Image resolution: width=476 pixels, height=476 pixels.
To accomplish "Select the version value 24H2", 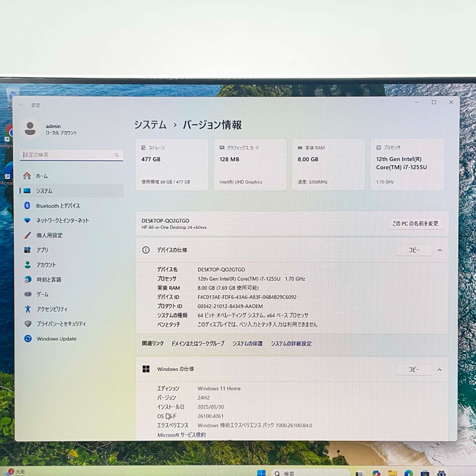I will [203, 398].
